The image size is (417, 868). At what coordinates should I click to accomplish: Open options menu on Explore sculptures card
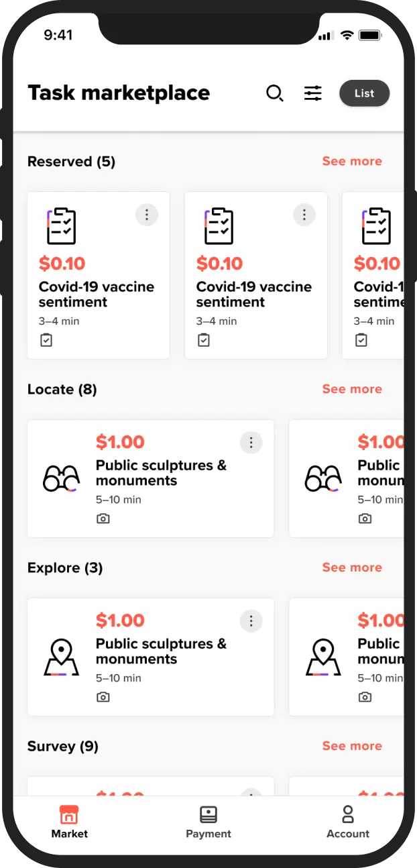[251, 620]
